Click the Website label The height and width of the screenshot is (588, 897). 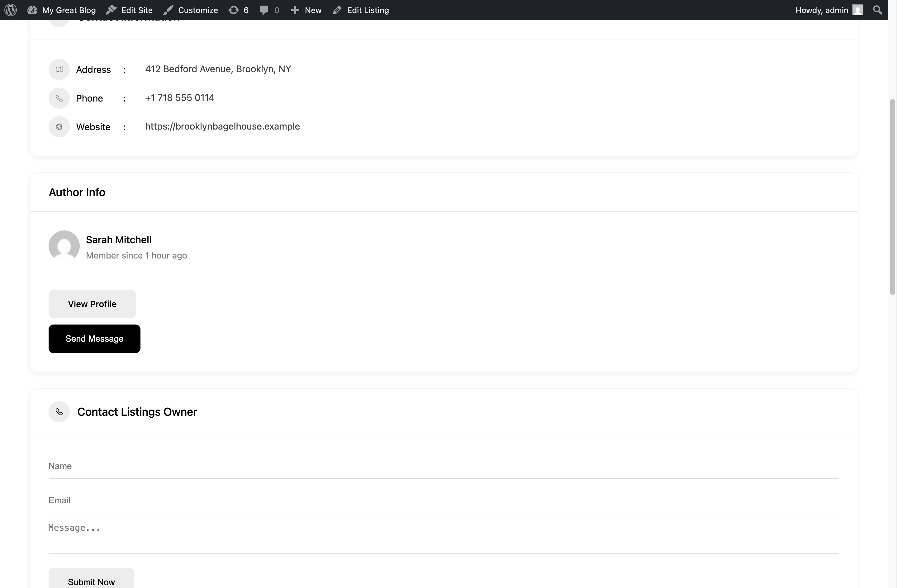click(x=93, y=127)
